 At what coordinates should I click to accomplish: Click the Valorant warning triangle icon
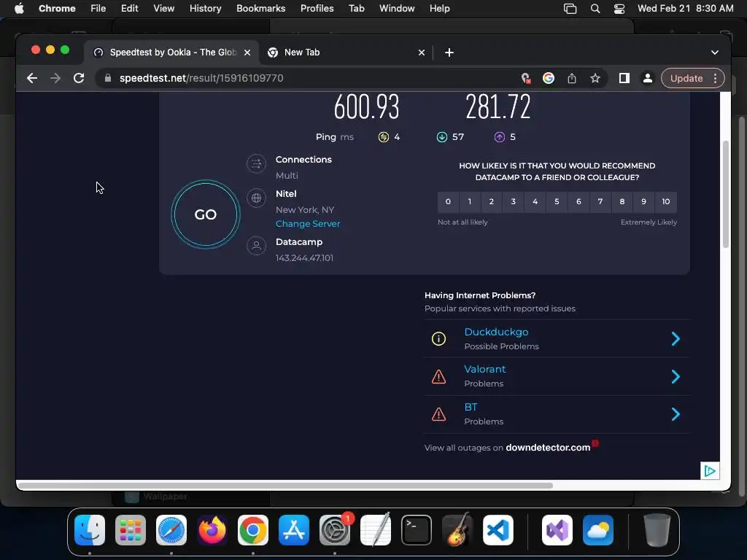click(438, 377)
